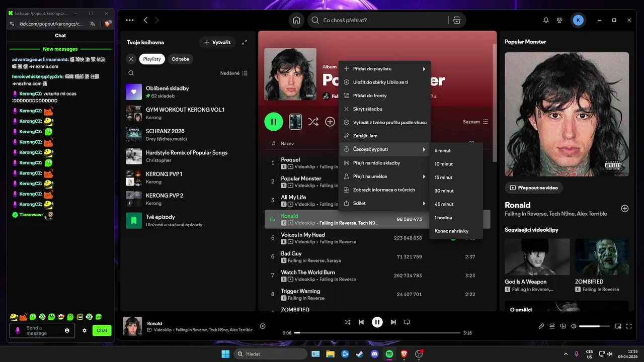Open the three-dots menu in Spotify header
Screen dimensions: 644x362
coord(130,20)
